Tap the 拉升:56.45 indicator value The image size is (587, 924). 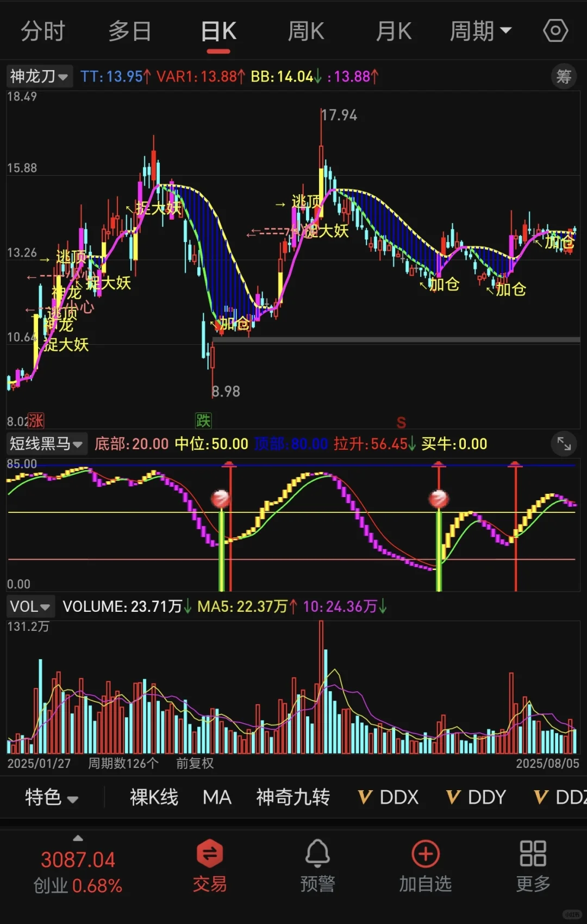pos(374,444)
